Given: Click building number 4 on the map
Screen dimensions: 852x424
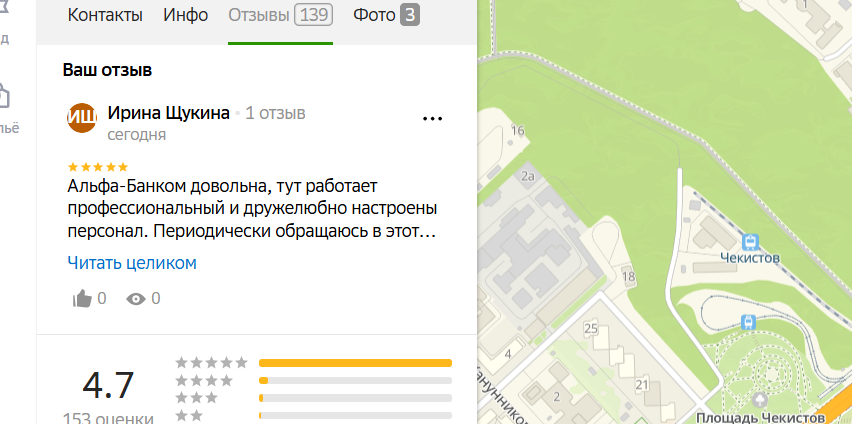Looking at the screenshot, I should (509, 354).
